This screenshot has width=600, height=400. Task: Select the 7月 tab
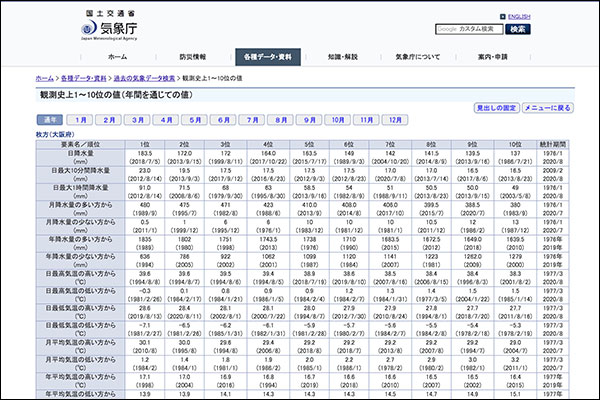coord(253,120)
